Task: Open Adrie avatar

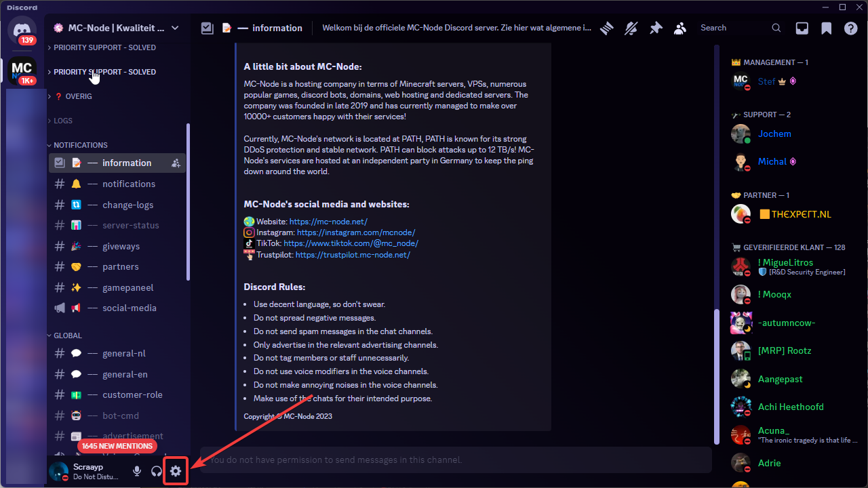Action: (741, 463)
